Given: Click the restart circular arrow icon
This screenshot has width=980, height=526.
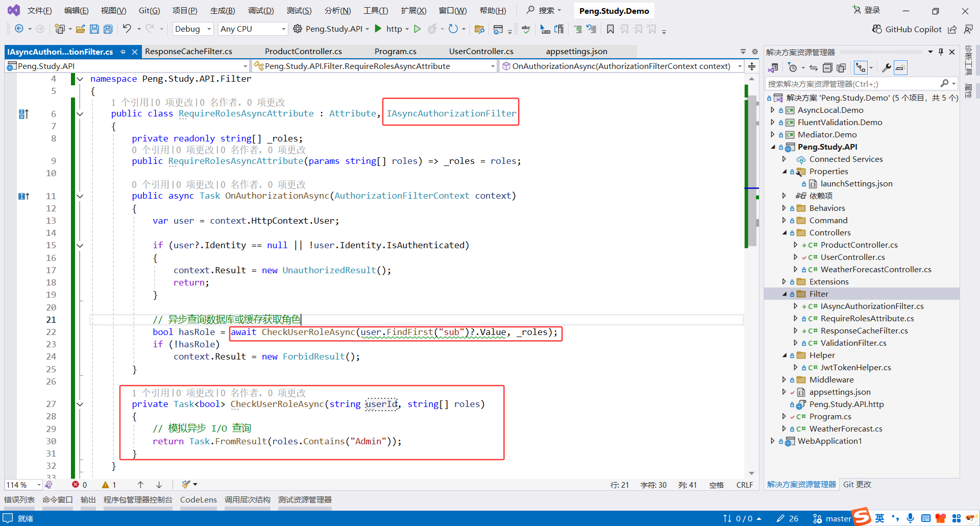Looking at the screenshot, I should coord(453,29).
